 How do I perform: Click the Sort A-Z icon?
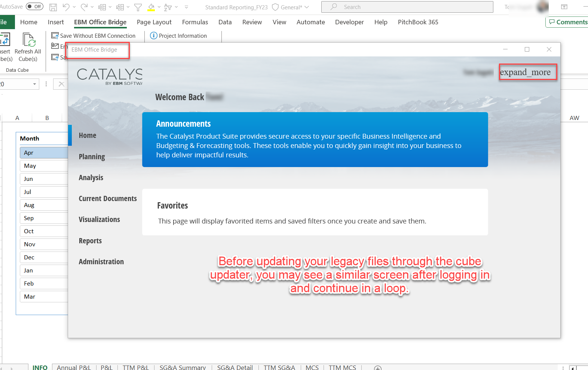168,7
